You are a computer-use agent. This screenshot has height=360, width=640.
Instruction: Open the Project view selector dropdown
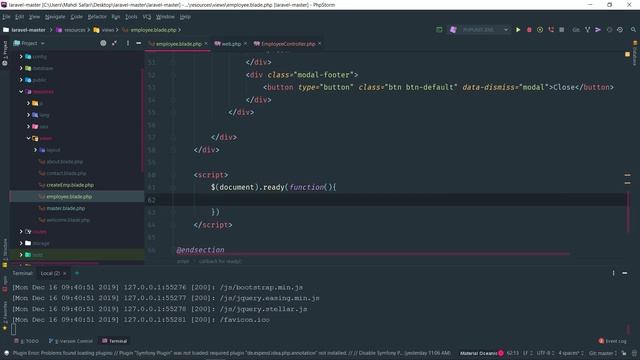[29, 43]
